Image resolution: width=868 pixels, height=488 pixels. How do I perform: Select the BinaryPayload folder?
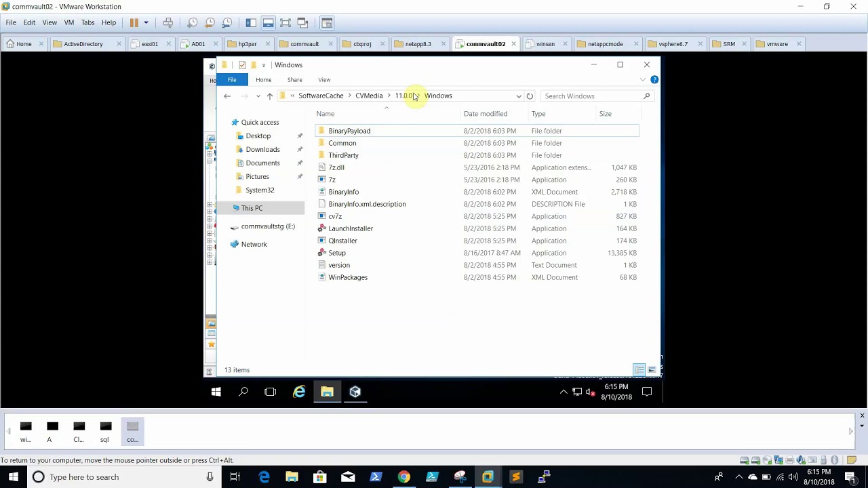point(349,131)
